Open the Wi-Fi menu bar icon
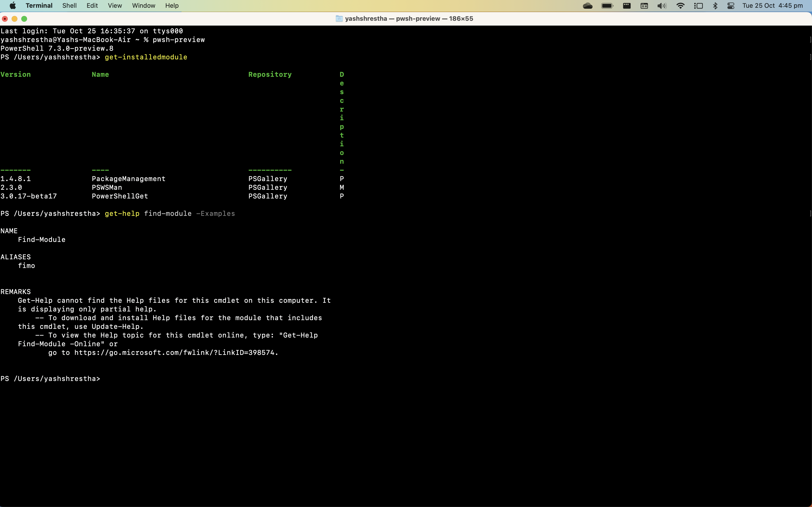 (x=681, y=6)
